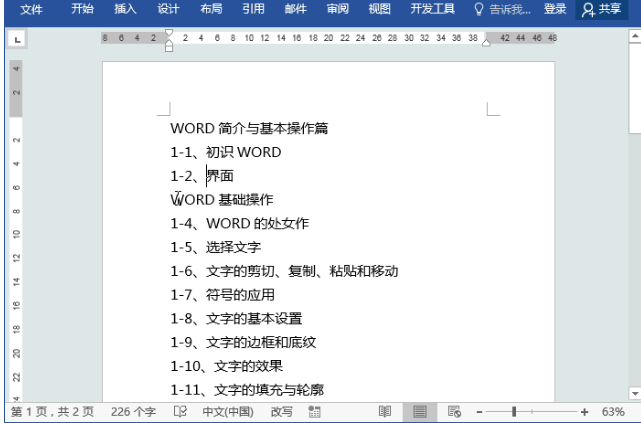
Task: Click the vertical scrollbar down arrow
Action: point(634,394)
